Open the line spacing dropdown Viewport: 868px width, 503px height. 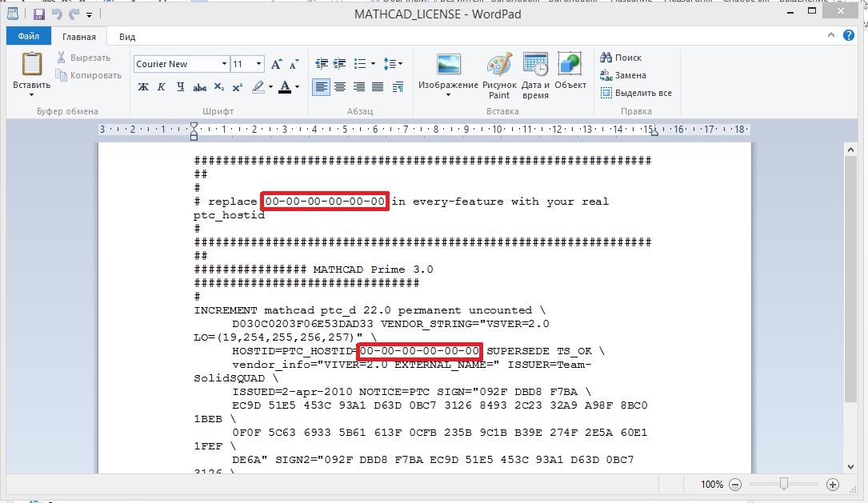(x=393, y=64)
